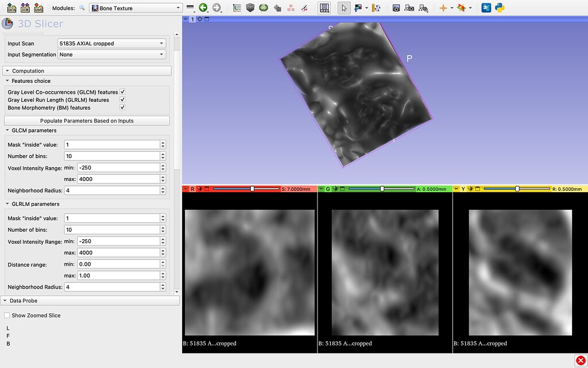Click the GLCM Number of bins field
The width and height of the screenshot is (588, 368).
pos(113,156)
